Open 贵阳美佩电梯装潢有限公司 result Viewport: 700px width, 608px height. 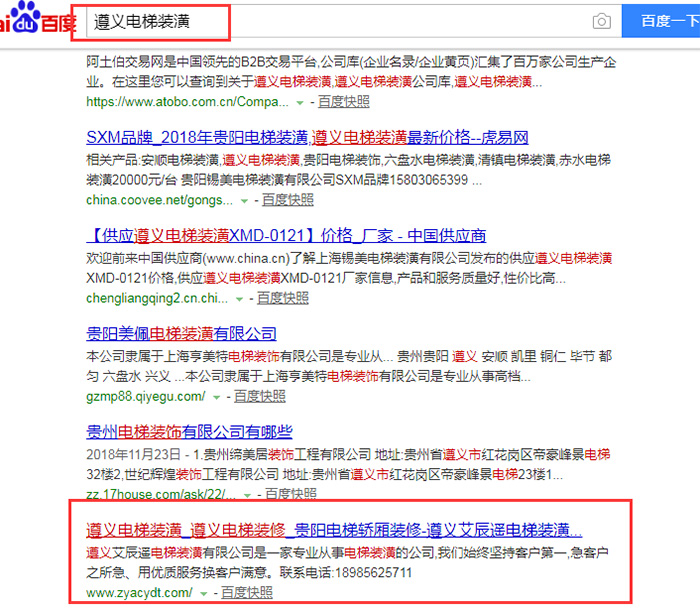(x=182, y=334)
